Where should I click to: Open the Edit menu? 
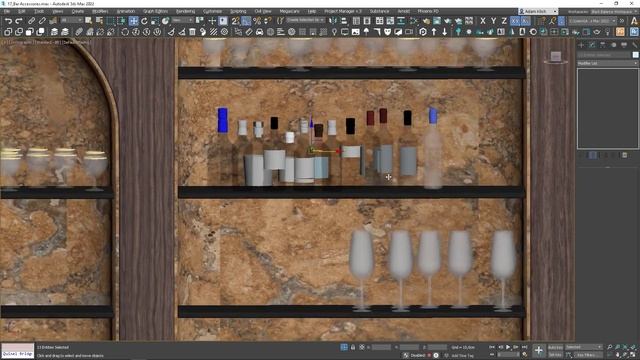pos(22,11)
